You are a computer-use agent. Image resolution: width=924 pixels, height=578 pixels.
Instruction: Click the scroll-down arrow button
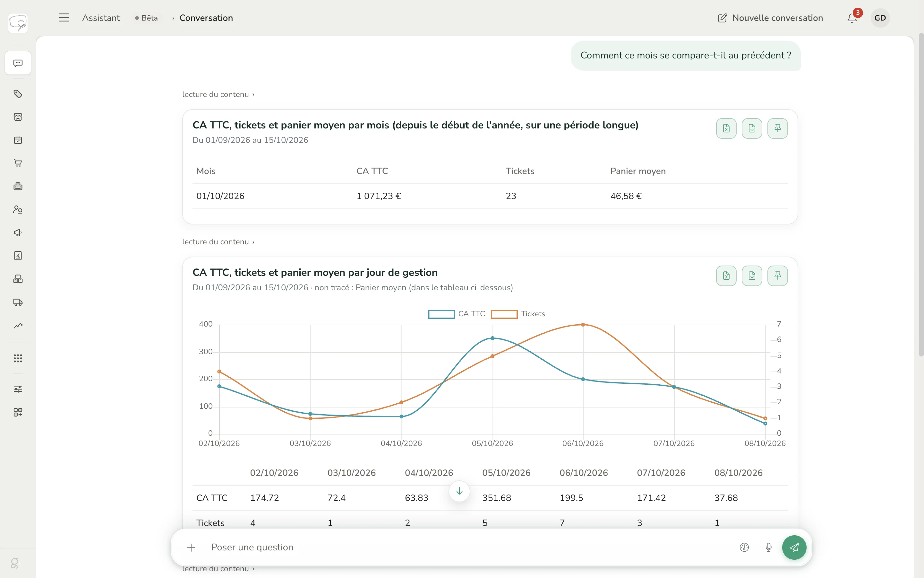(x=459, y=491)
